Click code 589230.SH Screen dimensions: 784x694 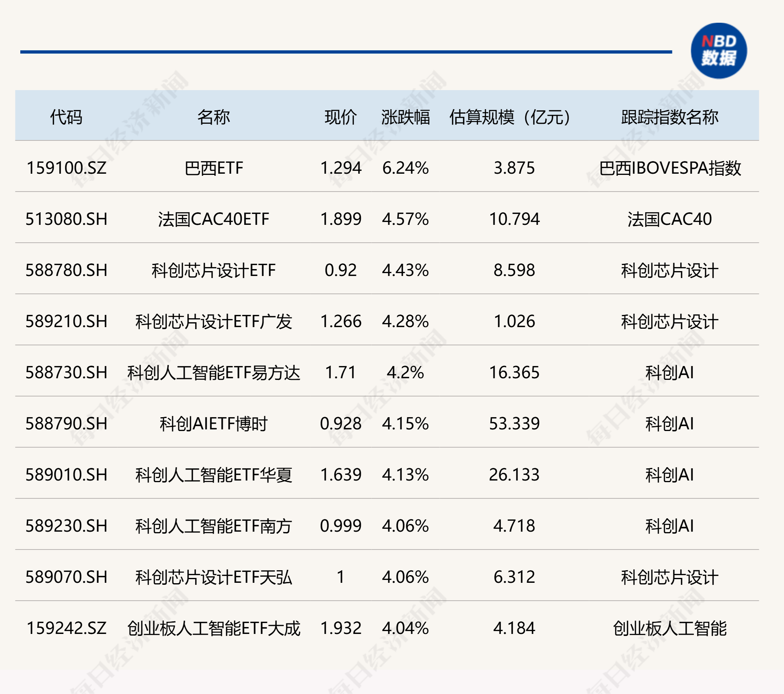click(66, 526)
